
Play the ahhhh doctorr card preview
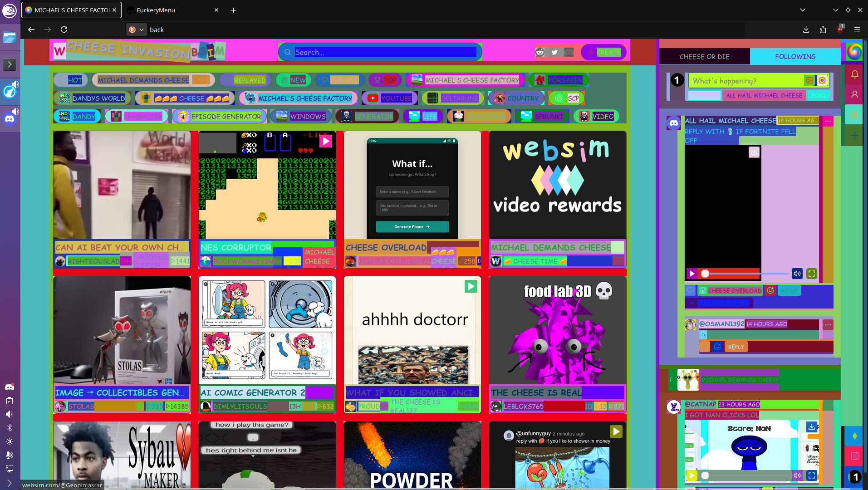coord(471,286)
